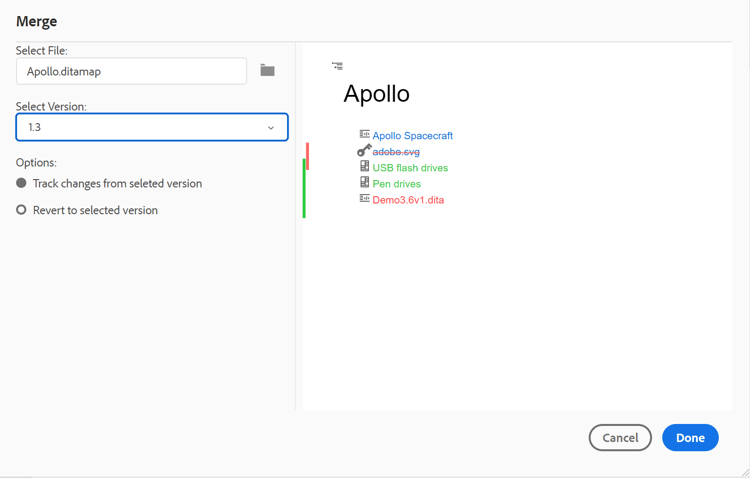This screenshot has height=478, width=750.
Task: Click the map outline icon above Apollo
Action: click(337, 66)
